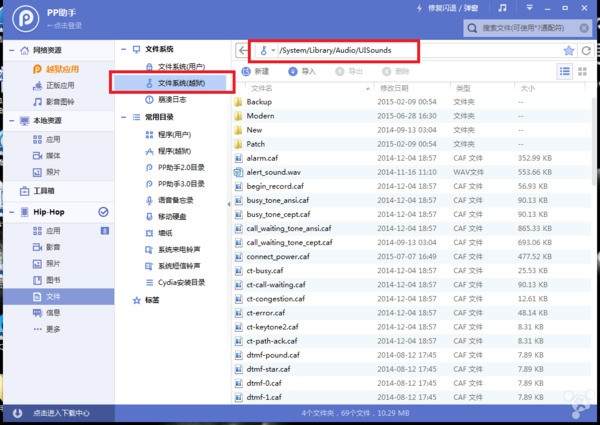Viewport: 600px width, 425px height.
Task: Refresh the file list
Action: (586, 50)
